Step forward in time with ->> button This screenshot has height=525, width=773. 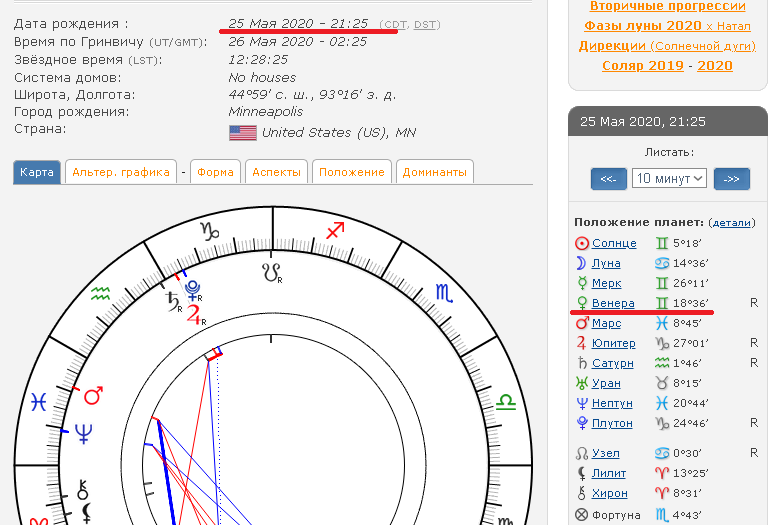click(x=732, y=178)
